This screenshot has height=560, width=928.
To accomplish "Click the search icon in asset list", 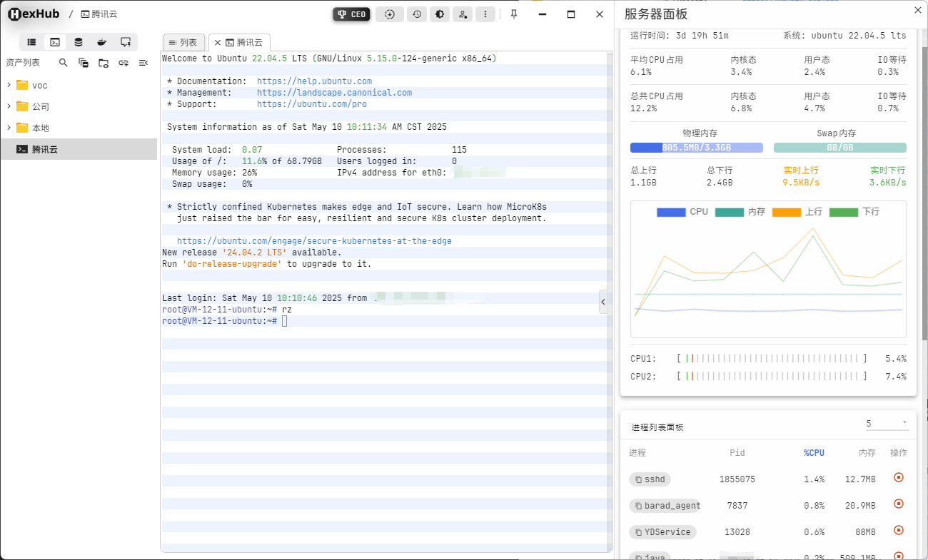I will [63, 63].
